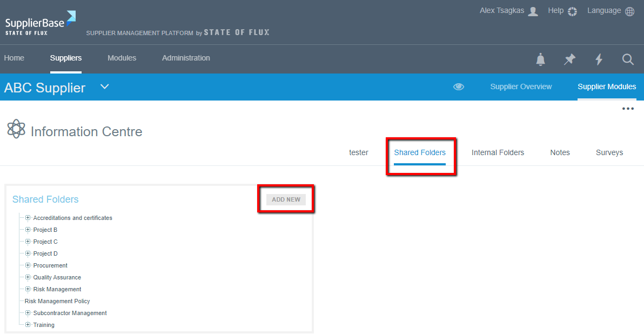Open the ABC Supplier dropdown chevron

[x=105, y=87]
